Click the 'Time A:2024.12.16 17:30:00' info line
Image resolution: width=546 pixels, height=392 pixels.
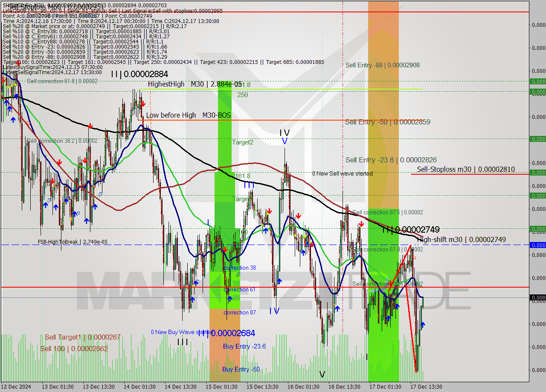pos(111,21)
